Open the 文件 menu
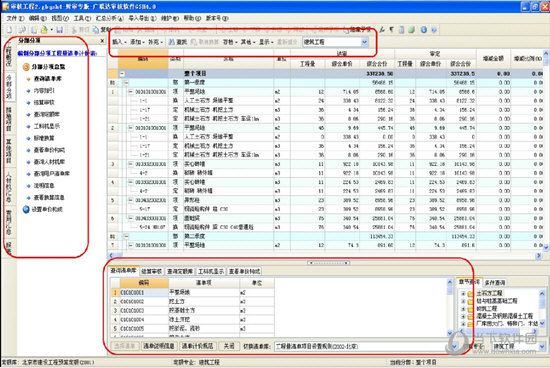The height and width of the screenshot is (368, 550). [15, 18]
